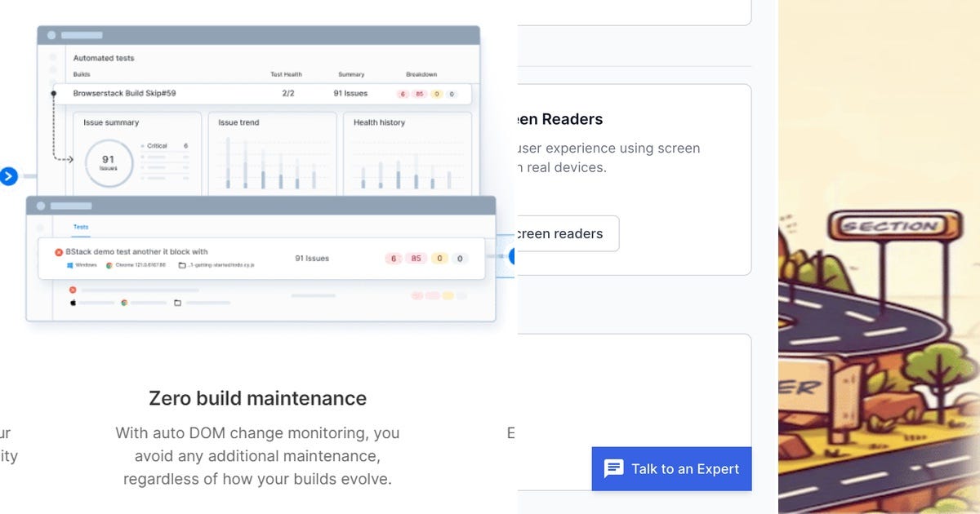Open the Breakdown column details

pyautogui.click(x=421, y=73)
